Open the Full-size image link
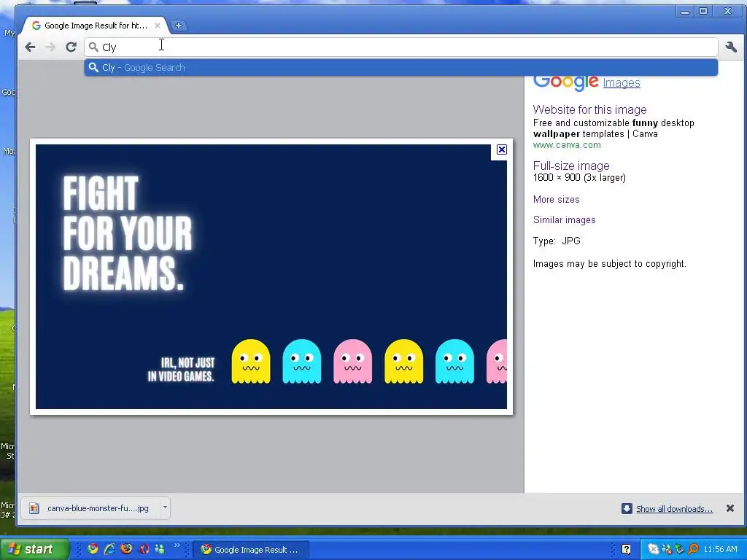 click(x=571, y=166)
